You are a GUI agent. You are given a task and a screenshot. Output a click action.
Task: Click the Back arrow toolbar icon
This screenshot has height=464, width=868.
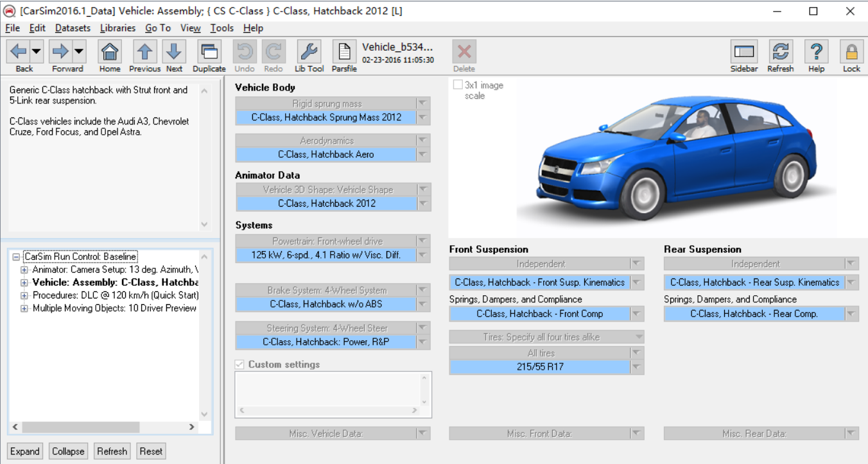(x=18, y=51)
